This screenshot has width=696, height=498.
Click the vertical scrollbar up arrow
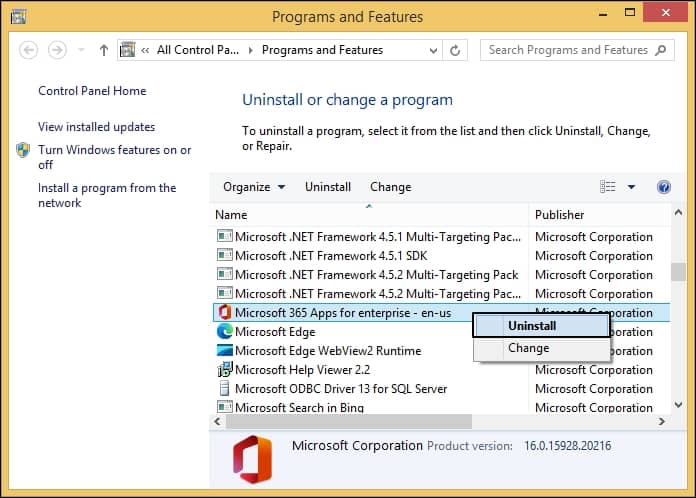678,213
